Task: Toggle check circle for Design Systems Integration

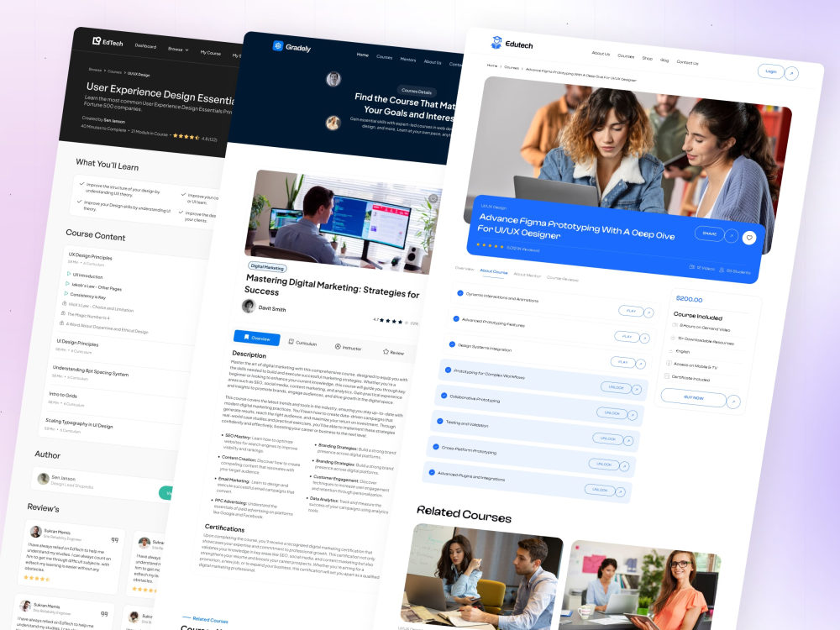Action: pos(452,344)
